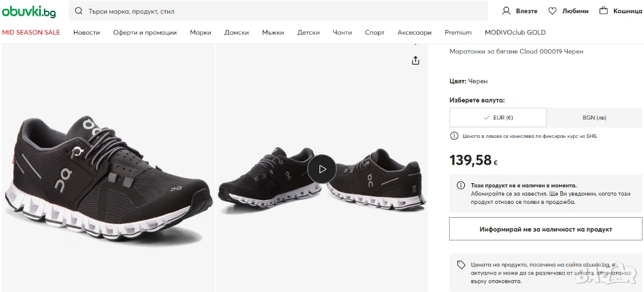Open the Мъжки category menu
Image resolution: width=644 pixels, height=292 pixels.
273,32
